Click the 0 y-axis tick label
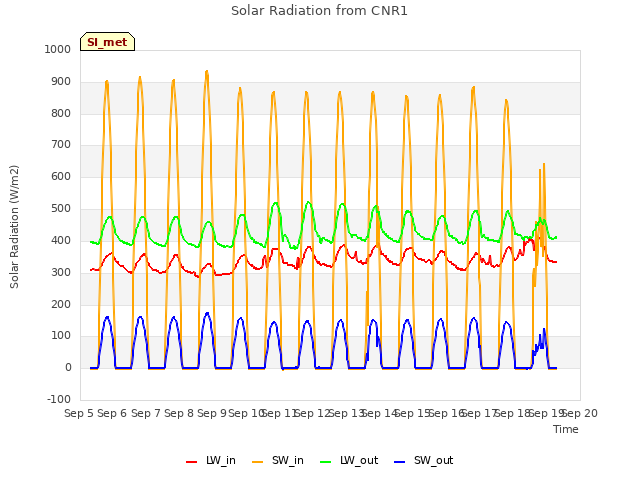The height and width of the screenshot is (480, 640). coord(68,368)
